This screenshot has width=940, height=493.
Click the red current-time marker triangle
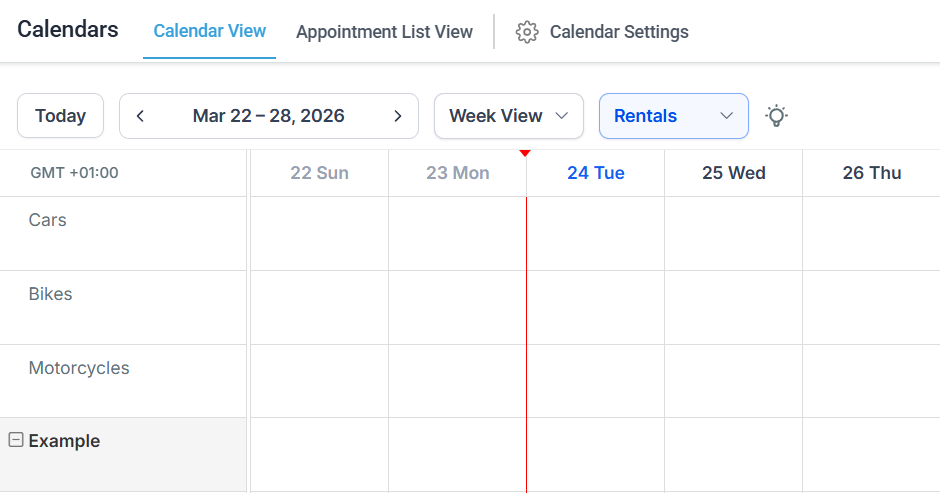tap(525, 153)
